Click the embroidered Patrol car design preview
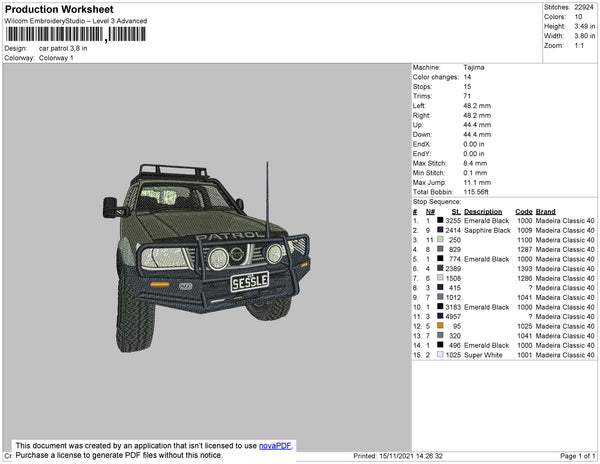 pyautogui.click(x=207, y=256)
